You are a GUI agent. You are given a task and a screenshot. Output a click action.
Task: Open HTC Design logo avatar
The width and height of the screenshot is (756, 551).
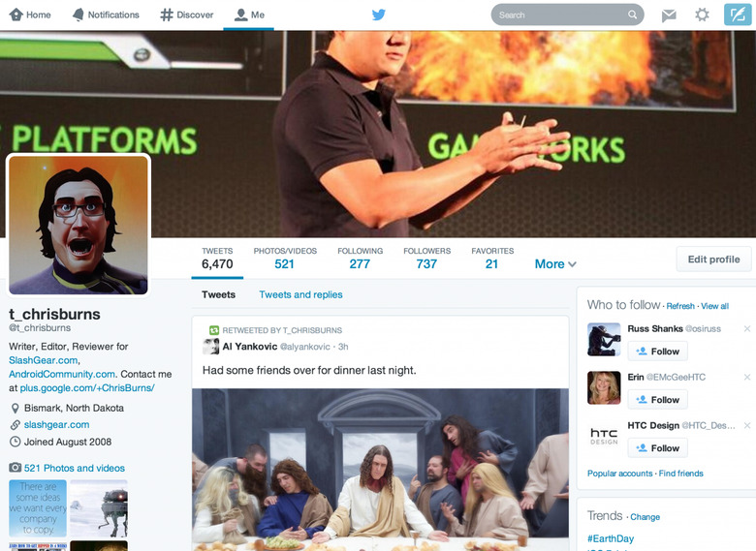604,436
